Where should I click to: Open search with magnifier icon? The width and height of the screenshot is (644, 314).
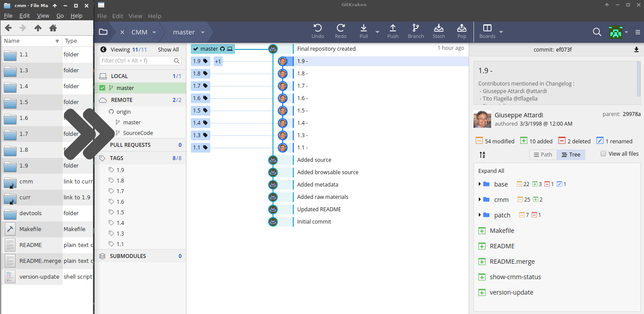(597, 32)
